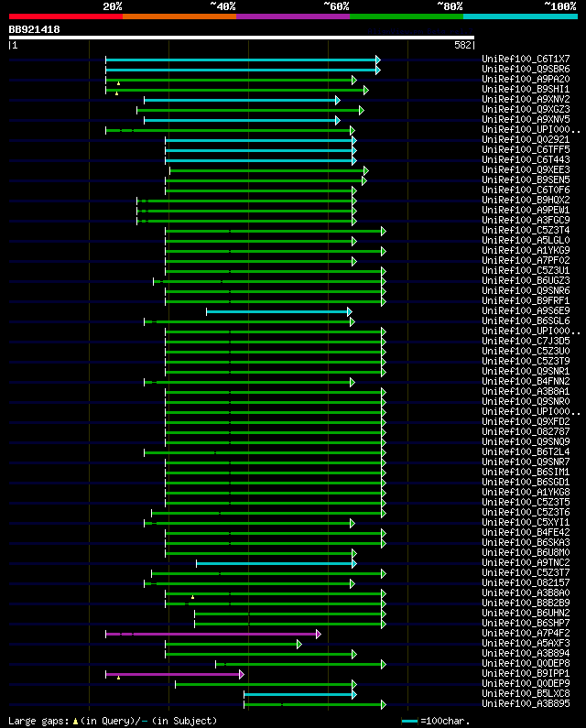Select the UniRef100_C6T443 label
This screenshot has width=586, height=728.
click(x=526, y=159)
